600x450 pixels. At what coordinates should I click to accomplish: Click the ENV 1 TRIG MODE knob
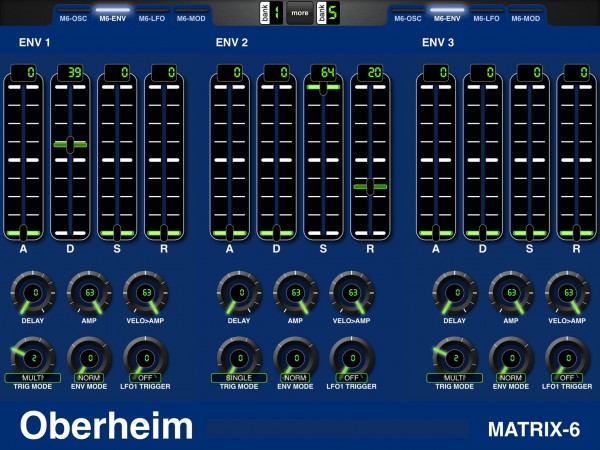[33, 358]
